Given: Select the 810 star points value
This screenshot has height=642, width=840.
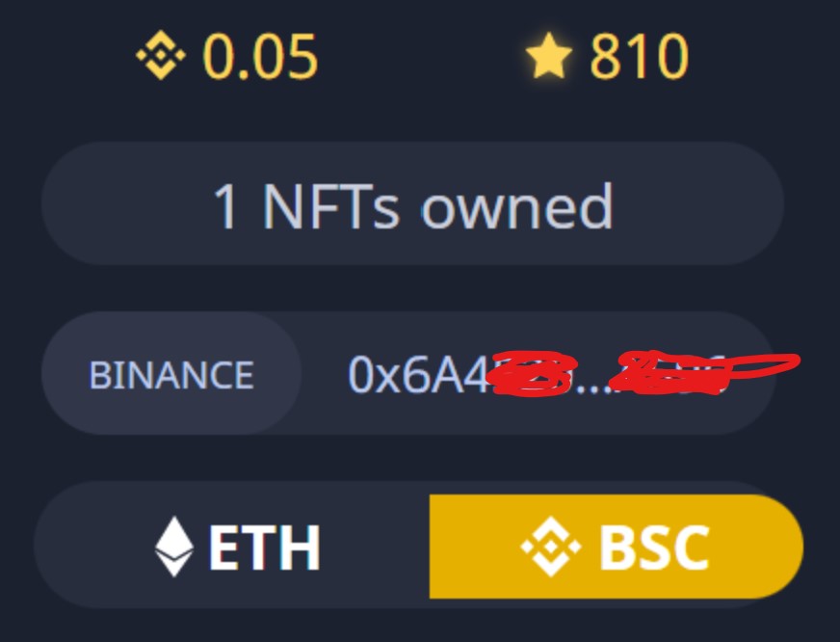Looking at the screenshot, I should (x=639, y=56).
